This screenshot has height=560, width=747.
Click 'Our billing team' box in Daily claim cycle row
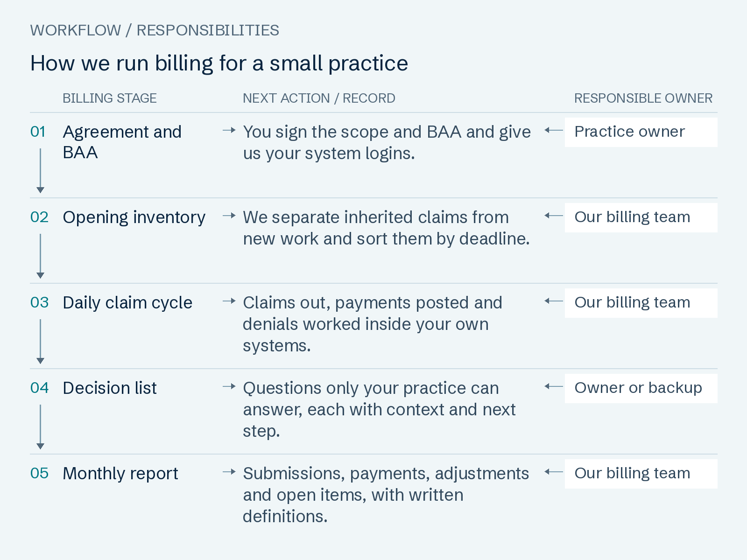641,303
